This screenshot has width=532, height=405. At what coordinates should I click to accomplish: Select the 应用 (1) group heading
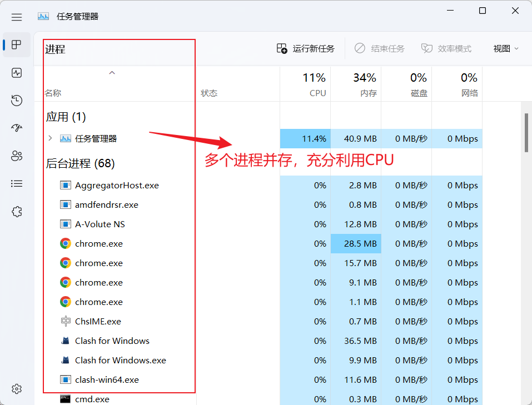click(x=66, y=117)
